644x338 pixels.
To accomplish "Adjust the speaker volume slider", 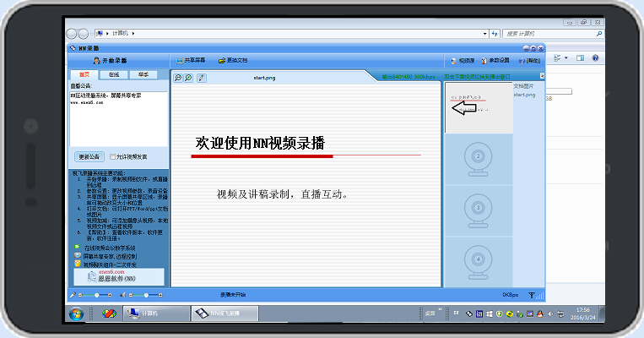I will [146, 295].
